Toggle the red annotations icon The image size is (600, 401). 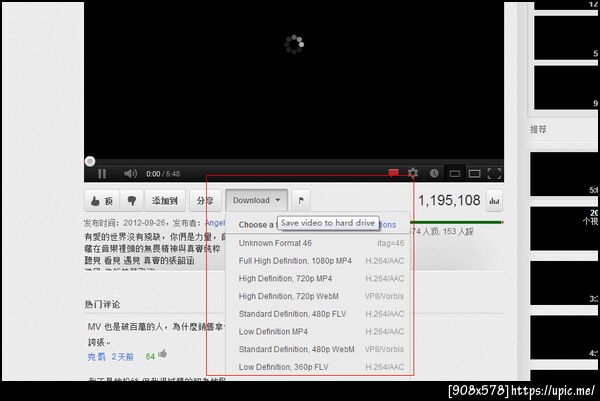tap(393, 173)
